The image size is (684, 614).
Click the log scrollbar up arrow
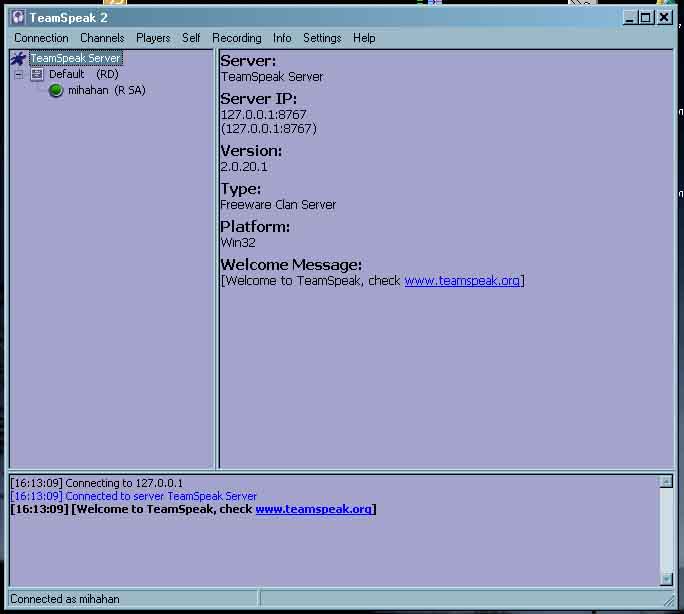pos(666,482)
